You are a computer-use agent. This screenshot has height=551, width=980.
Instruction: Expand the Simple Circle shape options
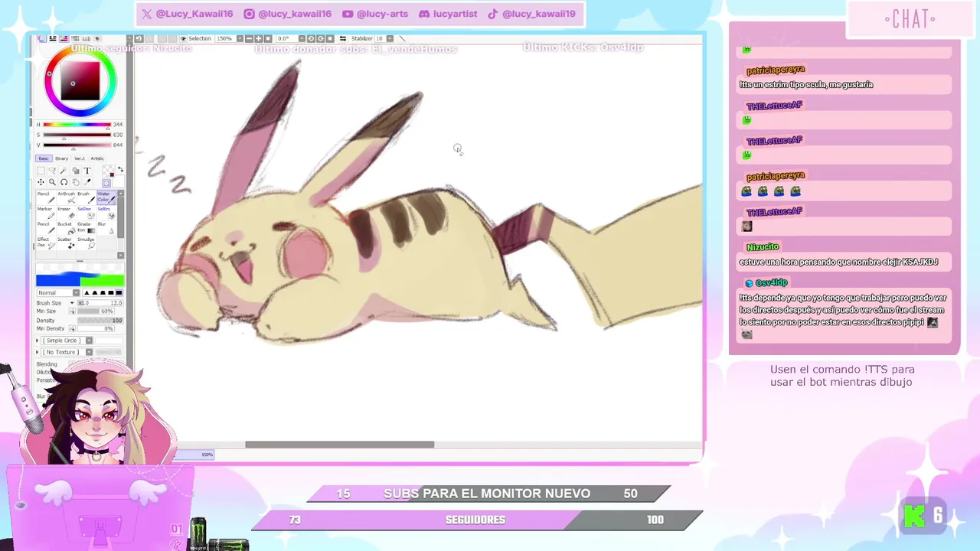[x=38, y=341]
